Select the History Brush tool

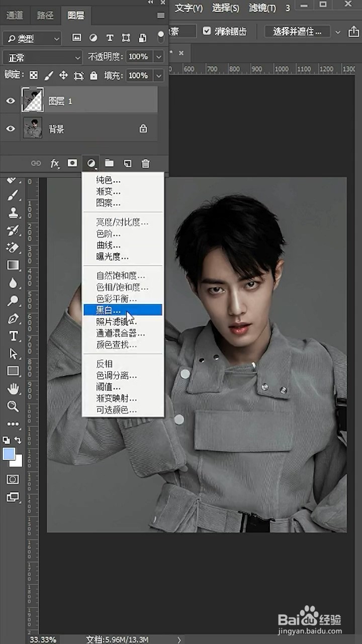point(13,230)
